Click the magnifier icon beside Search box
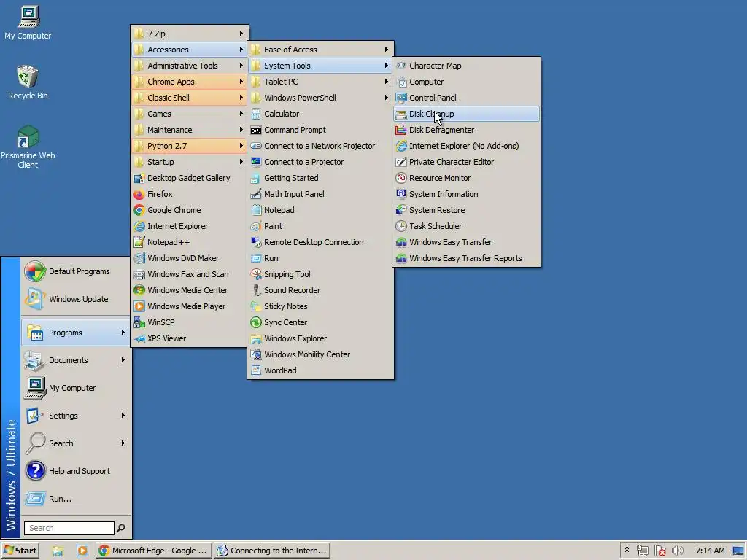The image size is (747, 560). click(121, 528)
